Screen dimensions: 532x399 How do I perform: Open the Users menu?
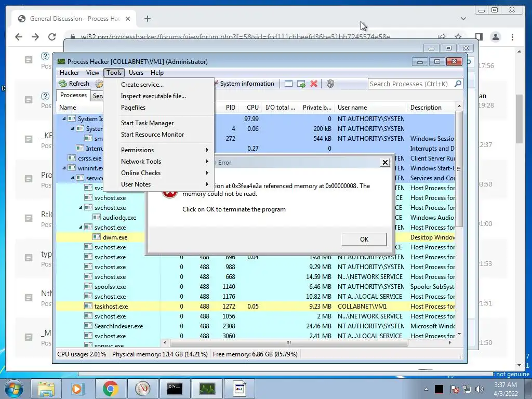(x=136, y=73)
